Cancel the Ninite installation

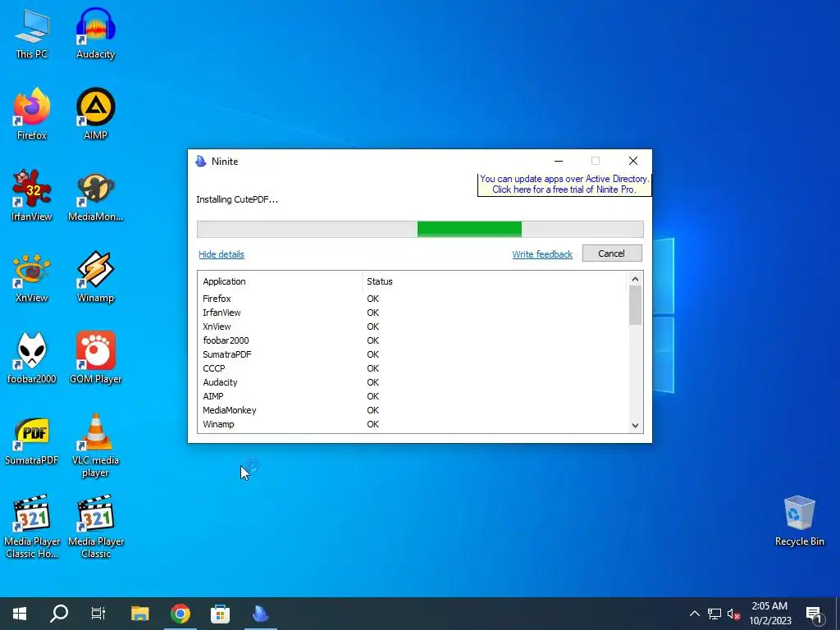point(612,253)
